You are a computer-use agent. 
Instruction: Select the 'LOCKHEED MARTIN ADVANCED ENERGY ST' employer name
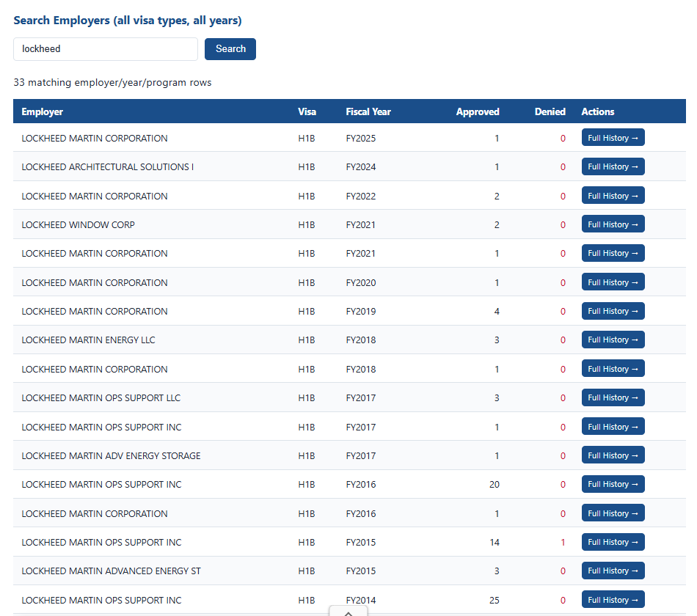111,571
